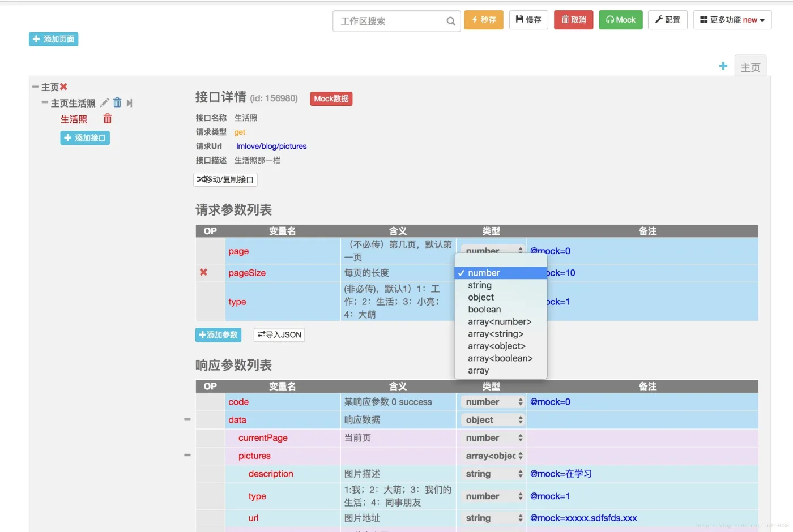Choose array<boolean> in the dropdown list
This screenshot has height=532, width=793.
[x=501, y=358]
